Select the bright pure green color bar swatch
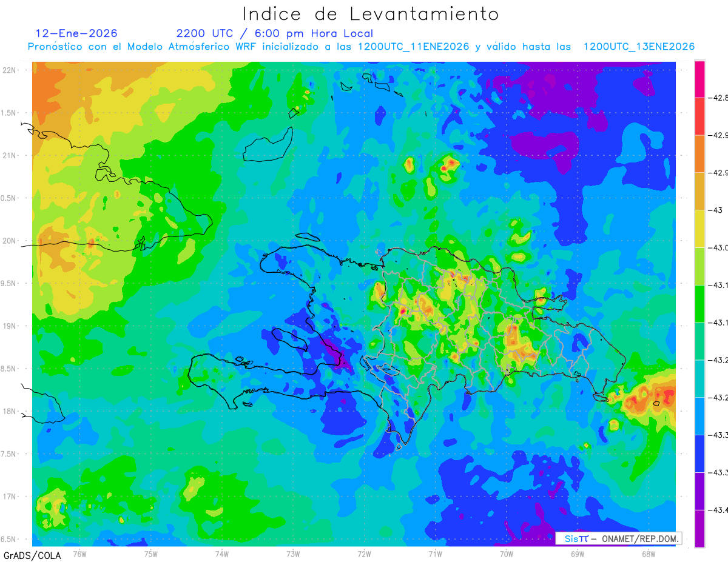 699,304
